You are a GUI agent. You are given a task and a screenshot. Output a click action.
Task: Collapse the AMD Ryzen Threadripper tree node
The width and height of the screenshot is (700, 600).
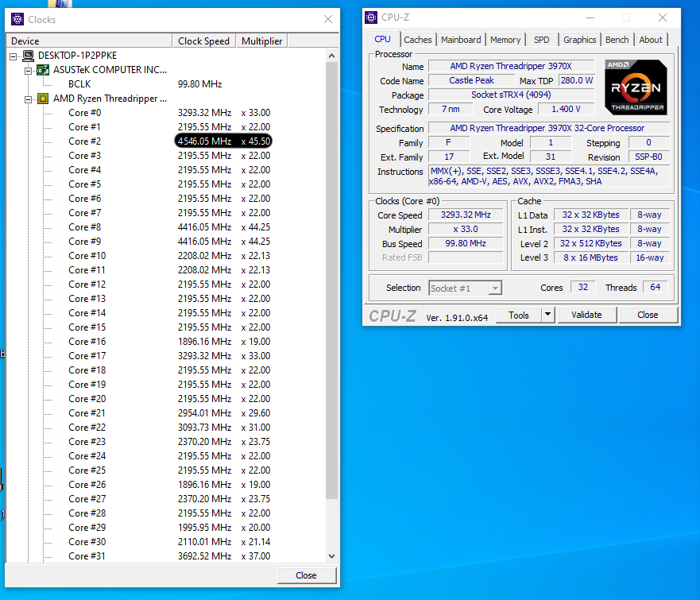click(28, 99)
